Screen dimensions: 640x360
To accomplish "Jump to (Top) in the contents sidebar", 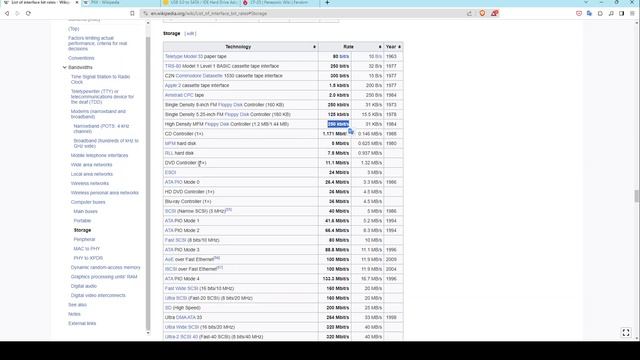I will [x=73, y=29].
